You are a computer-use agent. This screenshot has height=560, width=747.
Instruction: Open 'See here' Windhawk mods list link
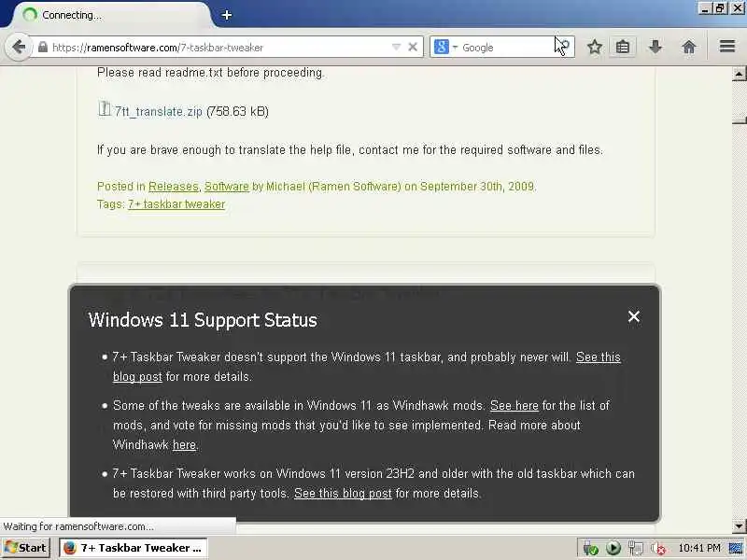514,406
